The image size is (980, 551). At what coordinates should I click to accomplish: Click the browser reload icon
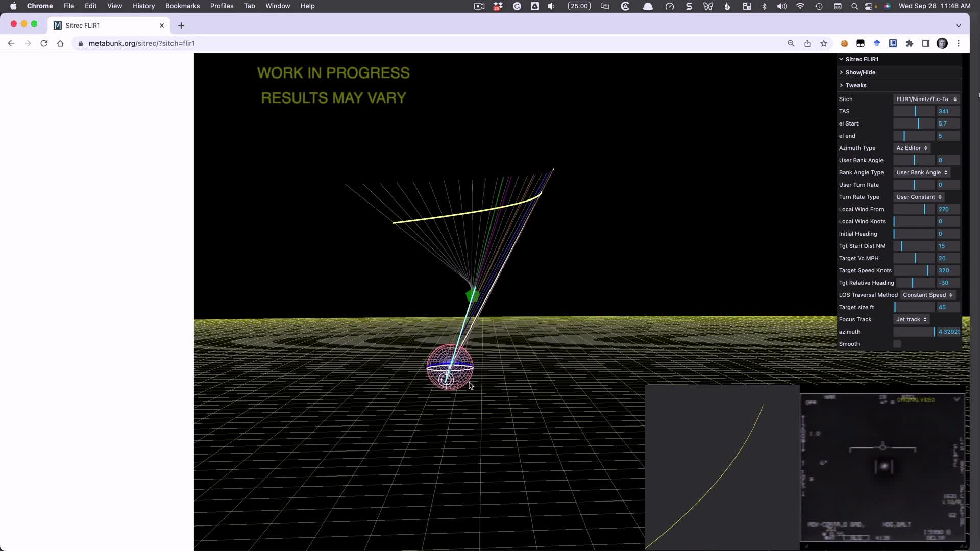[44, 43]
